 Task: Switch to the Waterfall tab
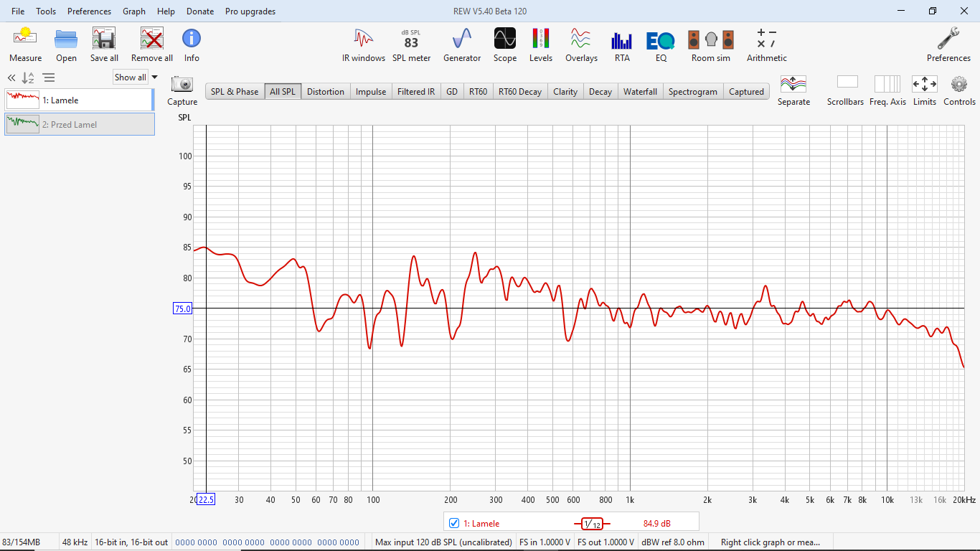click(640, 92)
